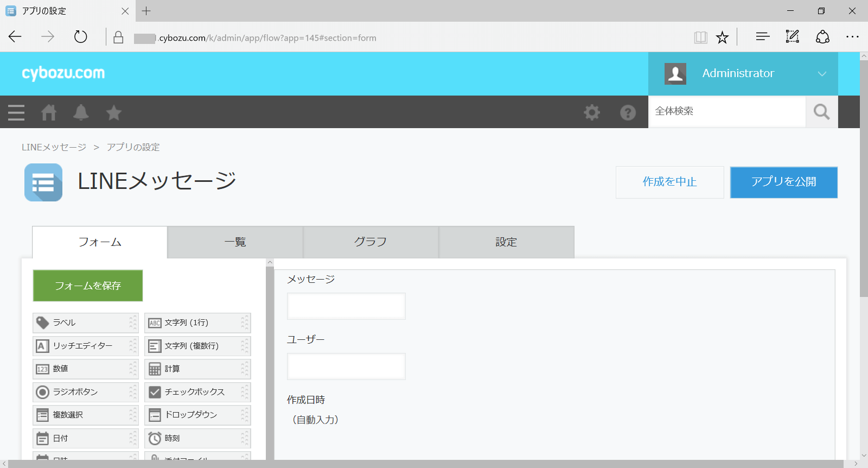
Task: Open the settings gear icon
Action: 592,112
